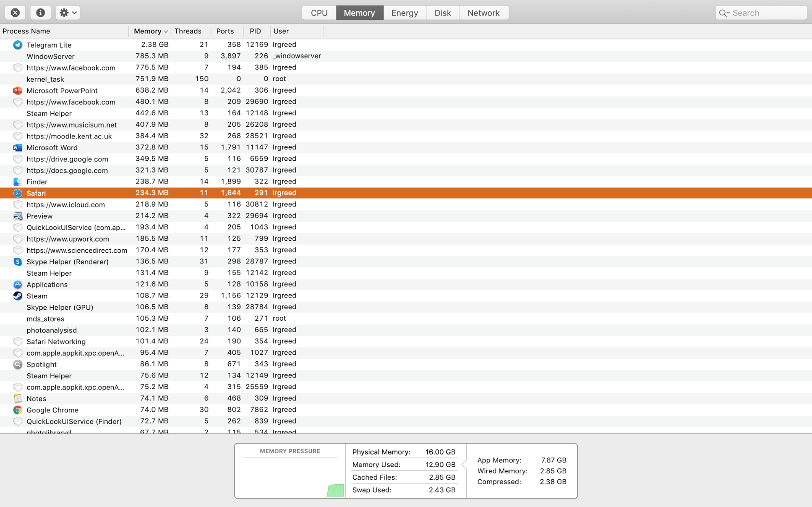Click shield icon beside https://www.icloud.com

[x=17, y=205]
